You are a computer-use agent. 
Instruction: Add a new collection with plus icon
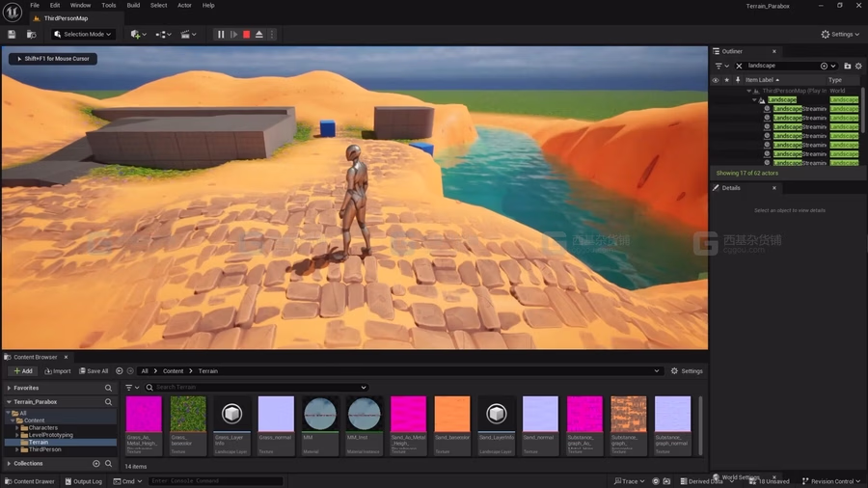pos(96,464)
